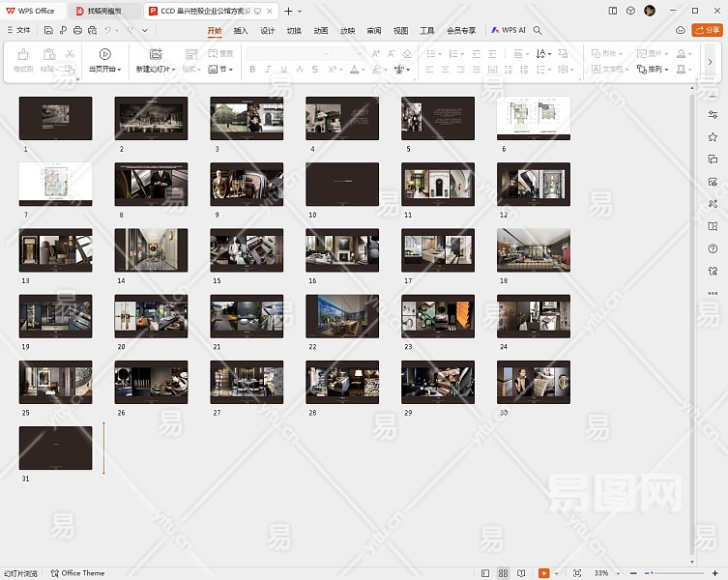
Task: Click the star icon in right sidebar
Action: pos(713,137)
